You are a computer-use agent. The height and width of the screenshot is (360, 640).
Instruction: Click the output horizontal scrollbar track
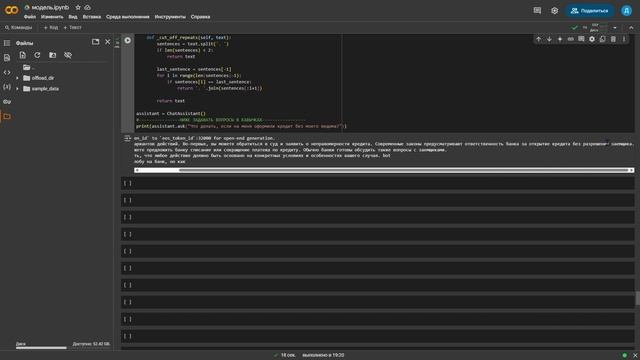(384, 170)
